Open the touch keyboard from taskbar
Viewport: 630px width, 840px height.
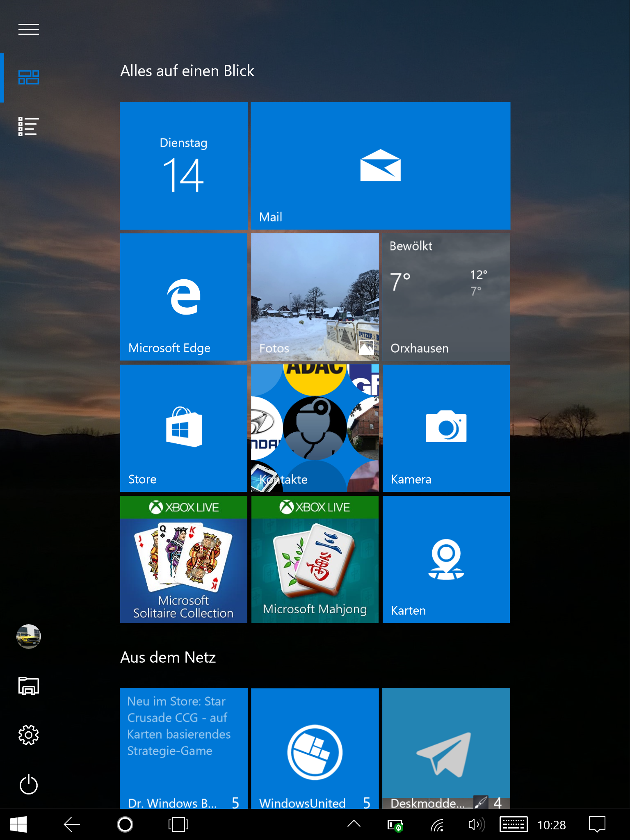(x=513, y=824)
